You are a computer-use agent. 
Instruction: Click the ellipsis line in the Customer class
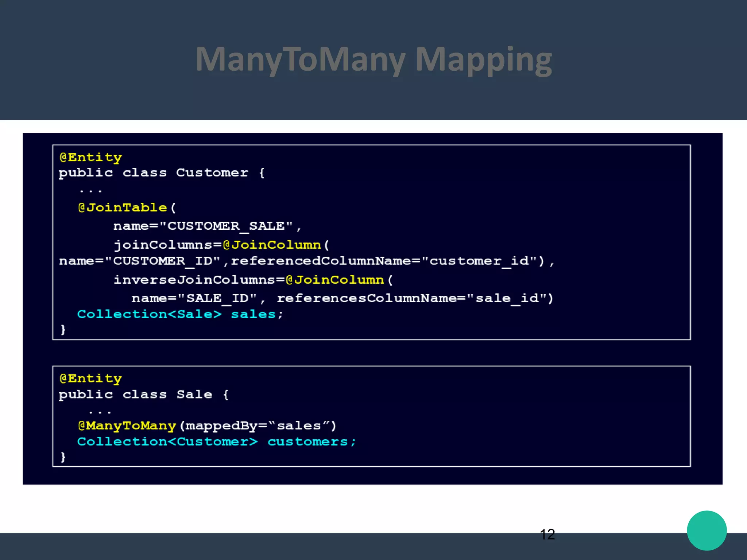tap(90, 191)
